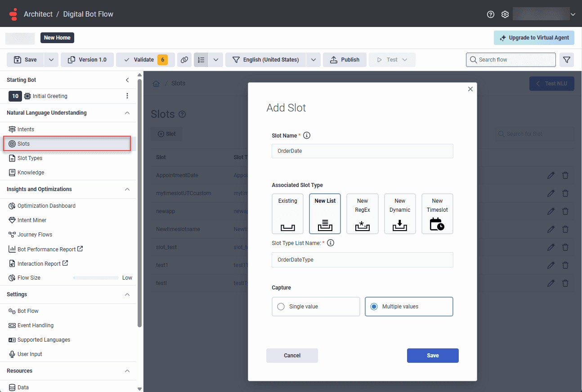This screenshot has width=582, height=392.
Task: Click the Slot Name input field
Action: (362, 151)
